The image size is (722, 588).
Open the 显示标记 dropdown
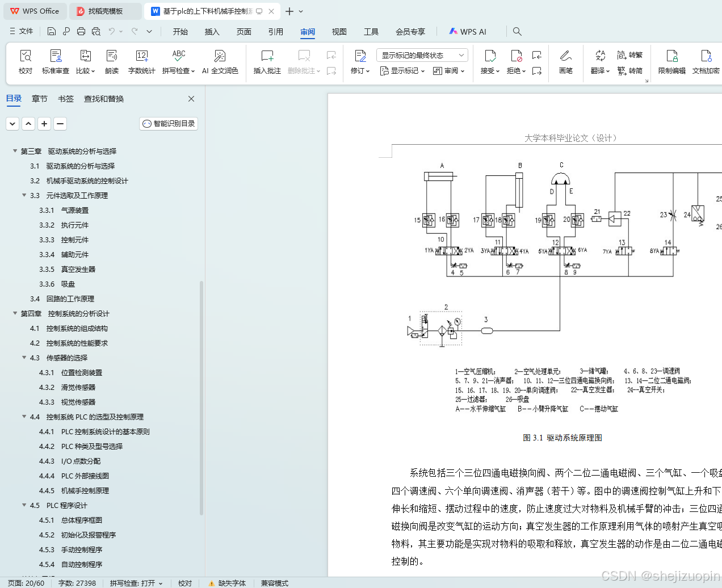coord(402,71)
